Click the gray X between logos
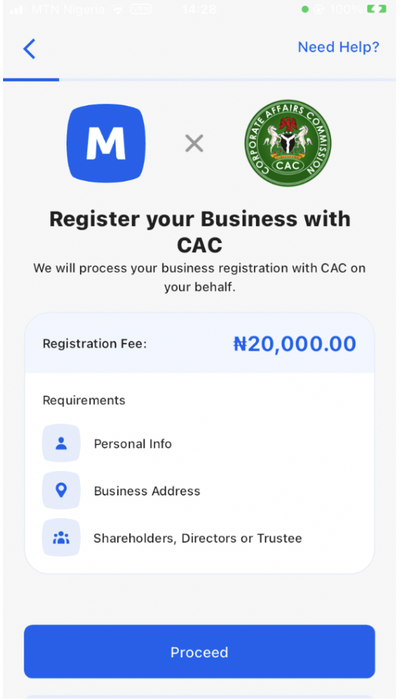This screenshot has height=700, width=401. coord(194,144)
